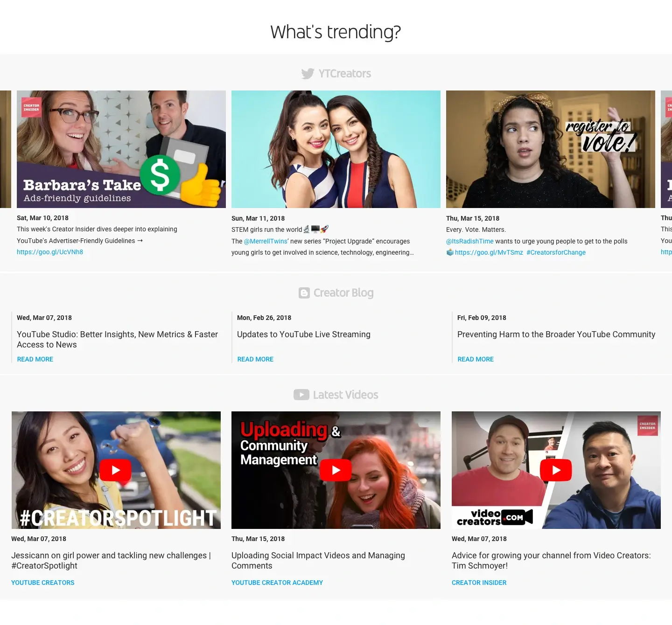Open the CREATOR INSIDER channel link

pyautogui.click(x=479, y=582)
